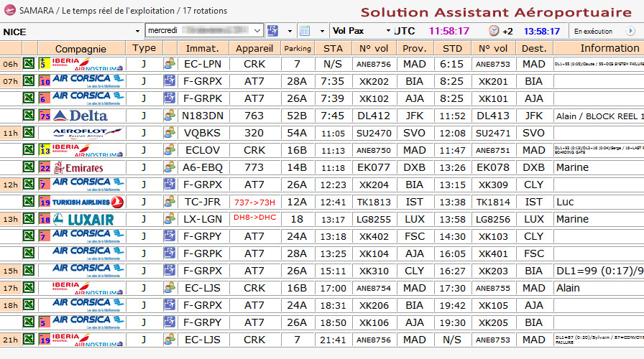Image resolution: width=644 pixels, height=359 pixels.
Task: Click the play arrow next to En exécution
Action: 630,31
